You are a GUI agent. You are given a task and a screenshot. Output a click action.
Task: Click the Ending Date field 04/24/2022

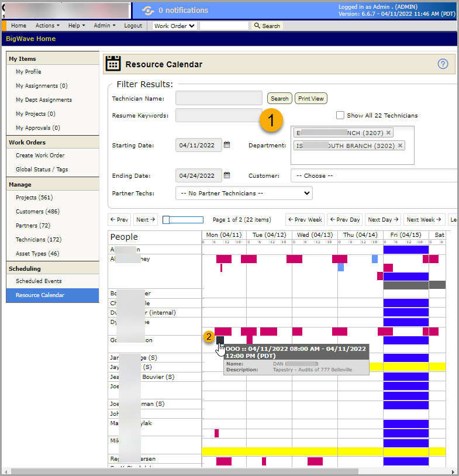pos(199,175)
